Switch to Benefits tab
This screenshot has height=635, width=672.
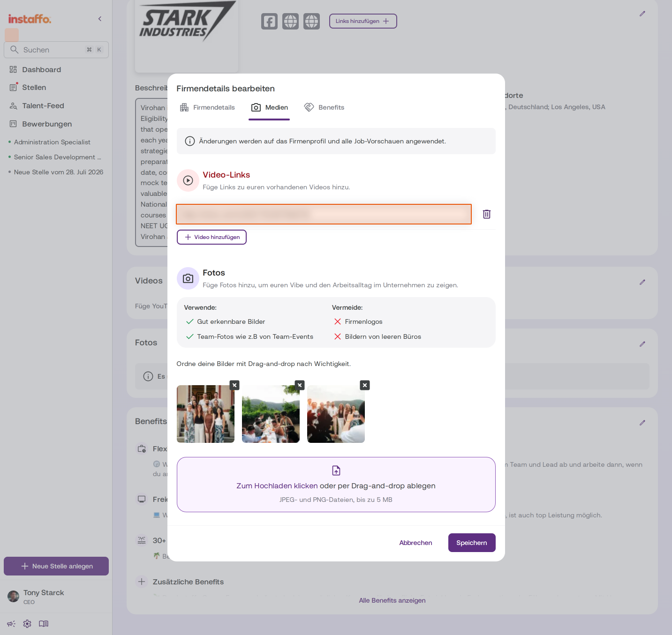324,107
